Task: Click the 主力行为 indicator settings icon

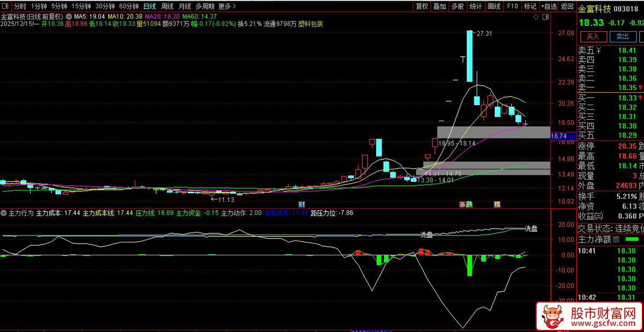Action: coord(4,213)
